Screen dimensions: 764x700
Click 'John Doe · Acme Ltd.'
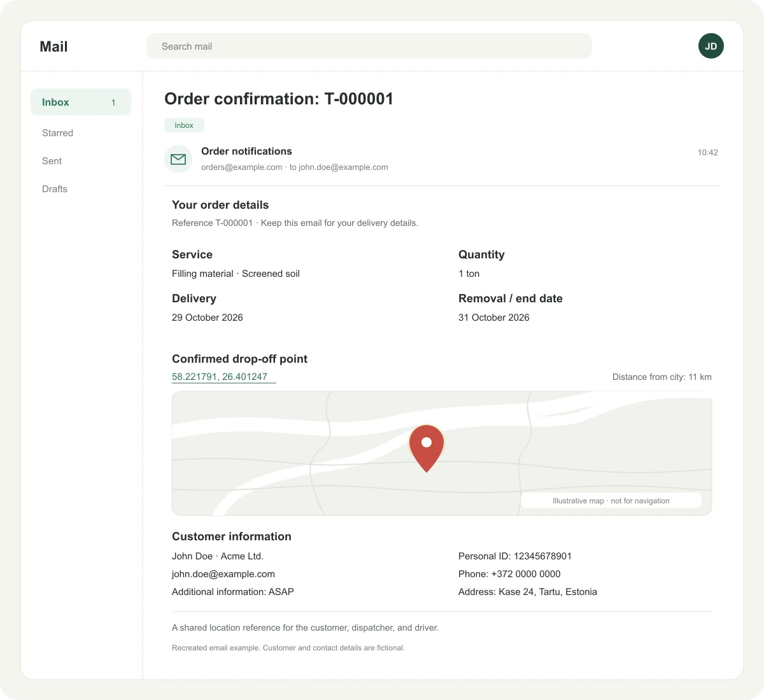point(218,556)
